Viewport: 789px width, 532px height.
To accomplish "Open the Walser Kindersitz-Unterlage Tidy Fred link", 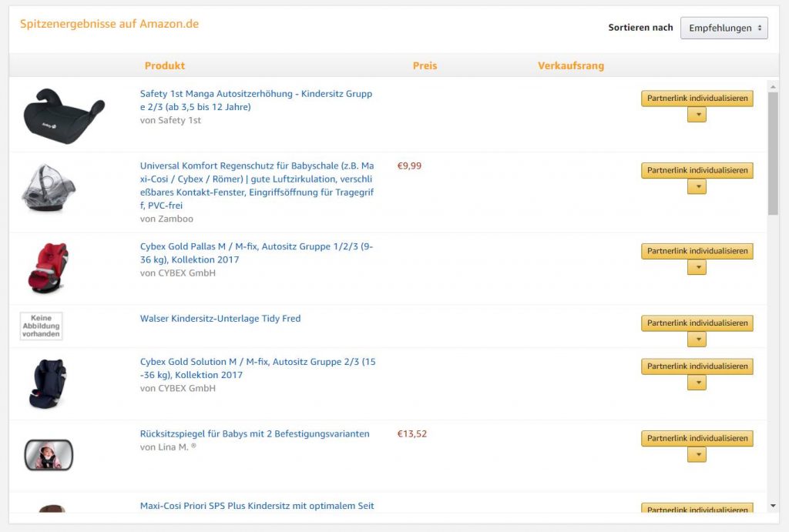I will tap(220, 318).
